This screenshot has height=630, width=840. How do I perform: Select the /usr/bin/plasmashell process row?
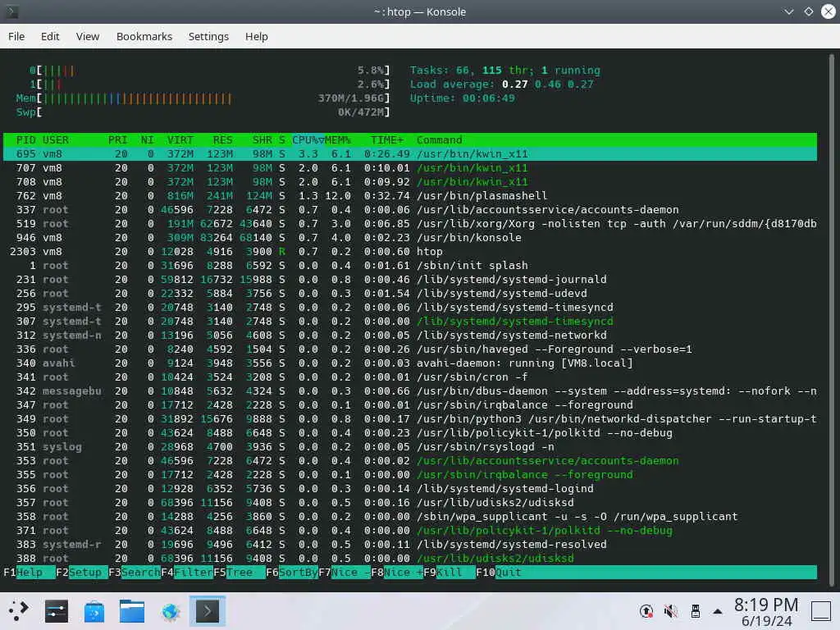(410, 195)
